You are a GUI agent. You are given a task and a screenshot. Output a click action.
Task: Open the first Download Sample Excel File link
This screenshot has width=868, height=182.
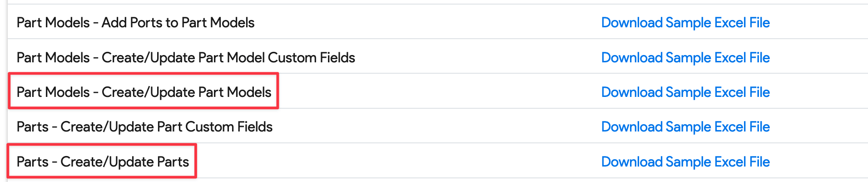coord(685,23)
